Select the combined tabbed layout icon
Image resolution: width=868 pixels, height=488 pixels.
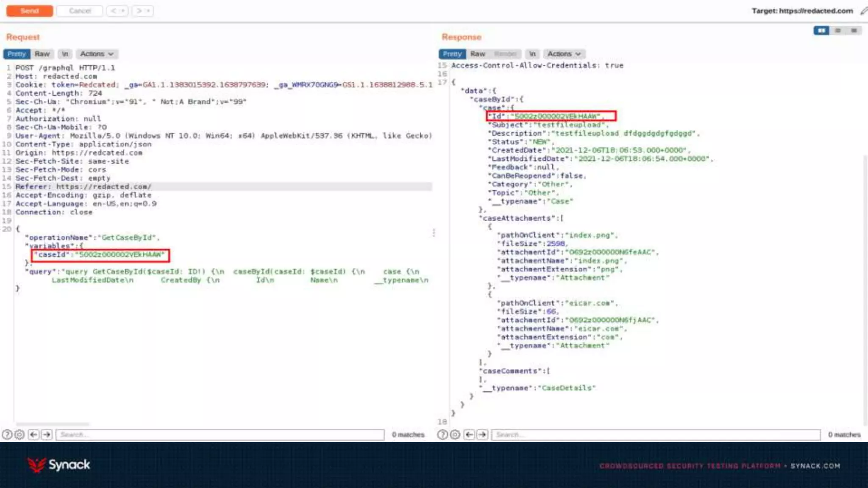pyautogui.click(x=854, y=30)
